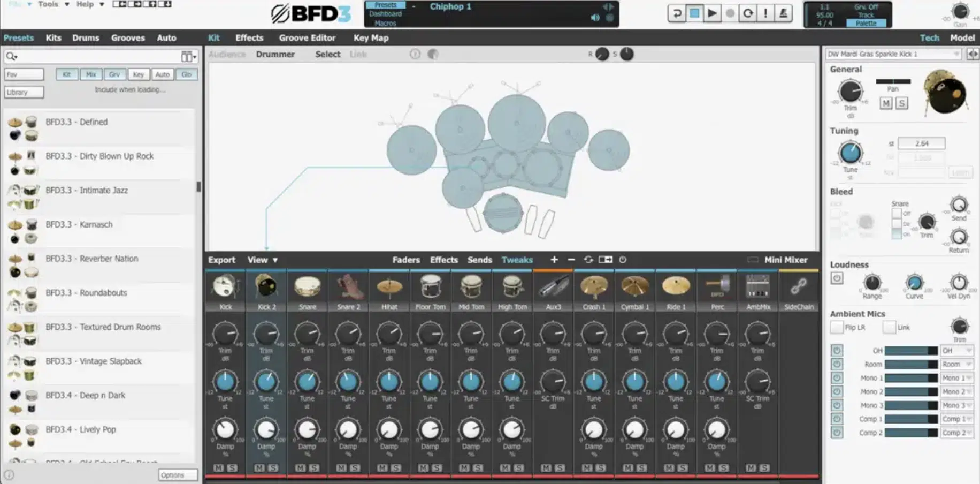
Task: Show the Sends view
Action: [479, 260]
